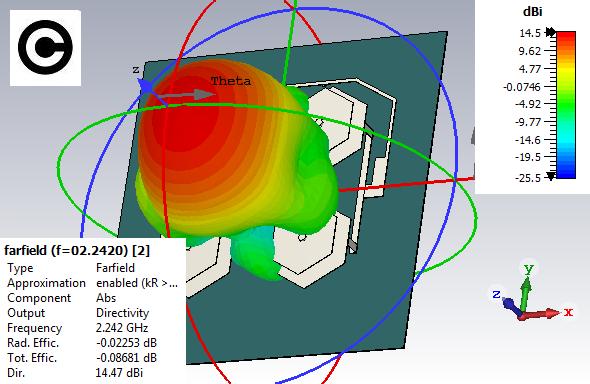This screenshot has width=590, height=384.
Task: Click the upper marker arrow on color scale
Action: coord(550,32)
